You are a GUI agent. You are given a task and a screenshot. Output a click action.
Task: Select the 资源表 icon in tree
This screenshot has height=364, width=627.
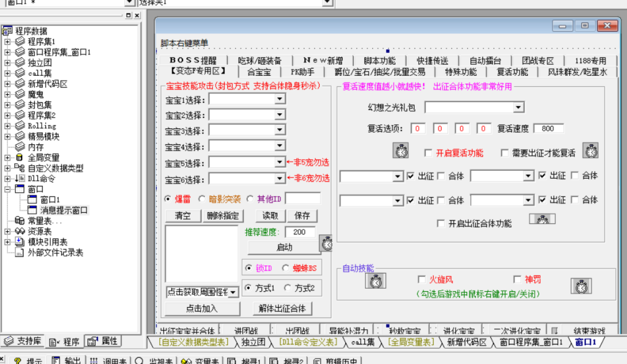(20, 231)
